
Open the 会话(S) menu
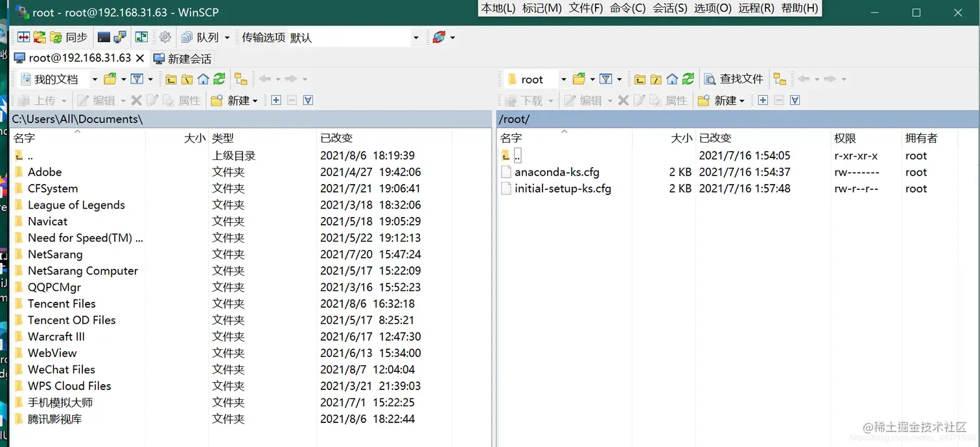[670, 8]
